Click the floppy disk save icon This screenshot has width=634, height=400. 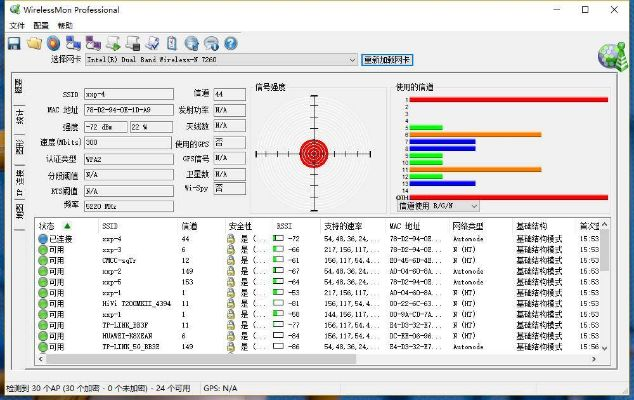(14, 43)
